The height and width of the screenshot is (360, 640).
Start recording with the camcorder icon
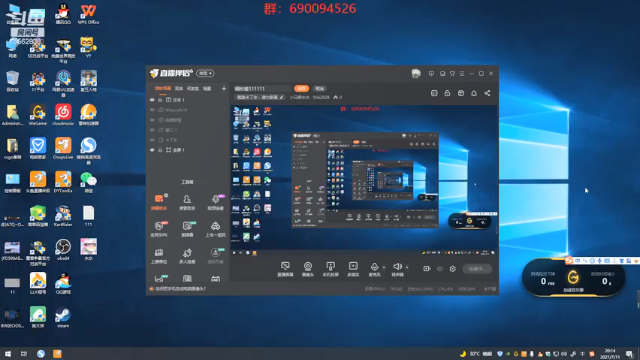(427, 269)
